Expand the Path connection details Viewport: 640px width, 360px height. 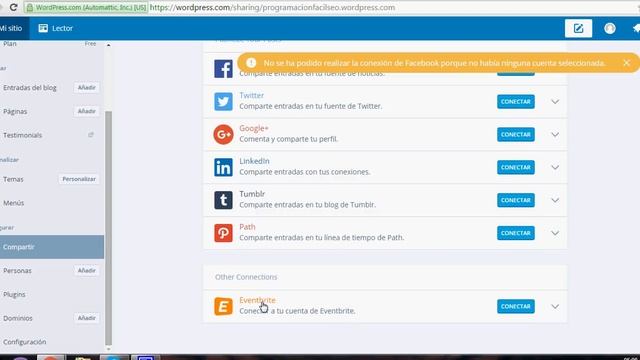point(555,233)
